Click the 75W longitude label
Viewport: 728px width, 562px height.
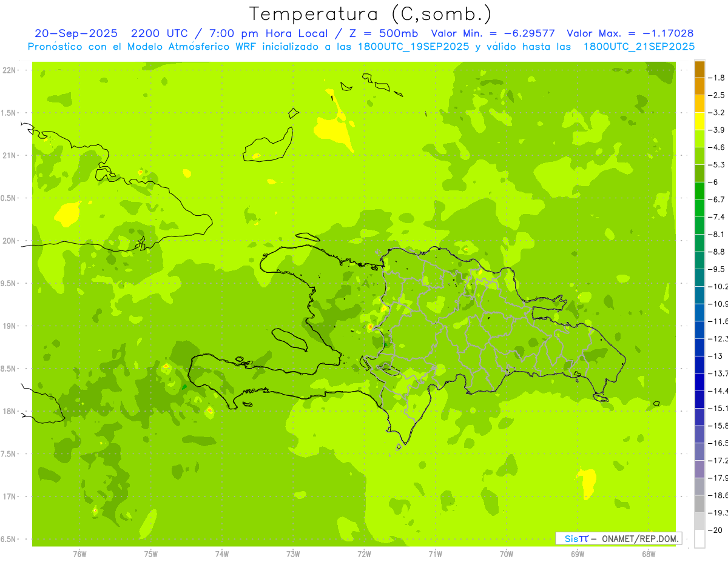pyautogui.click(x=151, y=554)
